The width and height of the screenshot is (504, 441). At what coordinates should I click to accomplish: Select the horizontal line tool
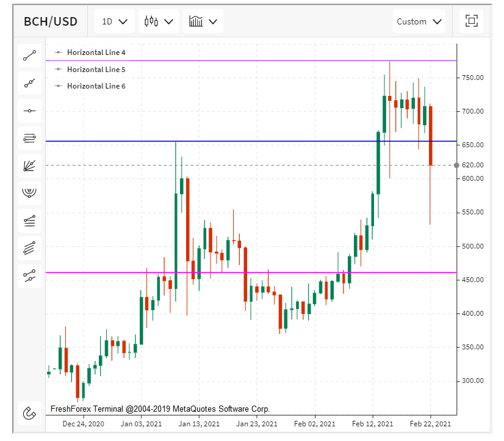point(29,111)
